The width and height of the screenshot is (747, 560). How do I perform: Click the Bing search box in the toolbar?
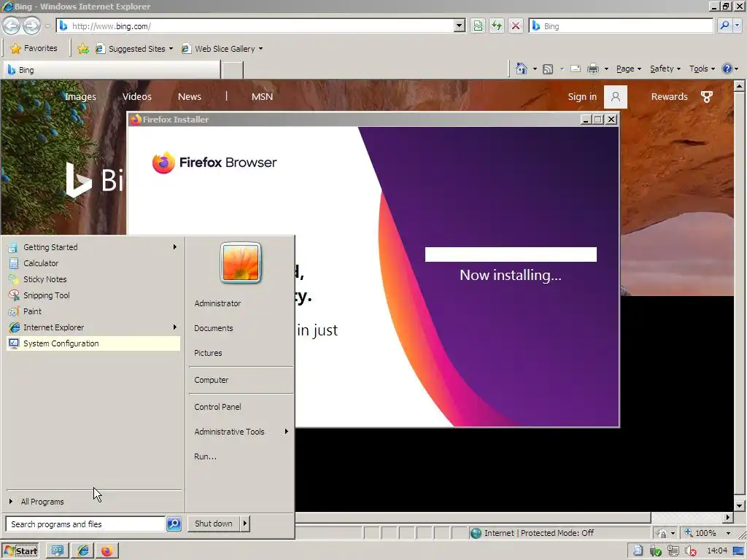point(621,26)
